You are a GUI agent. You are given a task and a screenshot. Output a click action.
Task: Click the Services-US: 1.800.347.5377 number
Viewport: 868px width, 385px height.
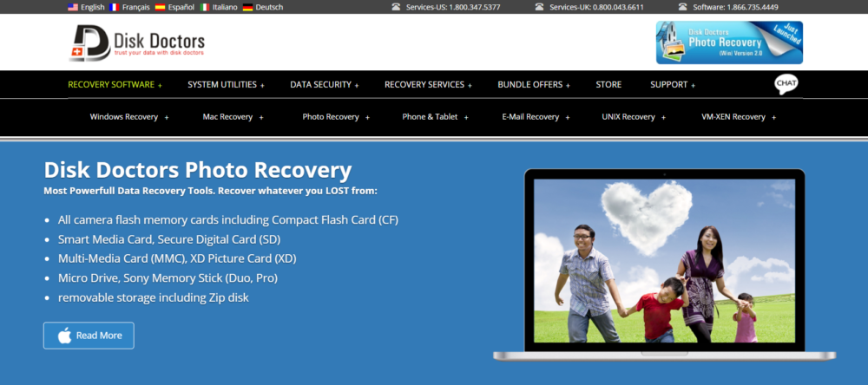click(x=453, y=7)
